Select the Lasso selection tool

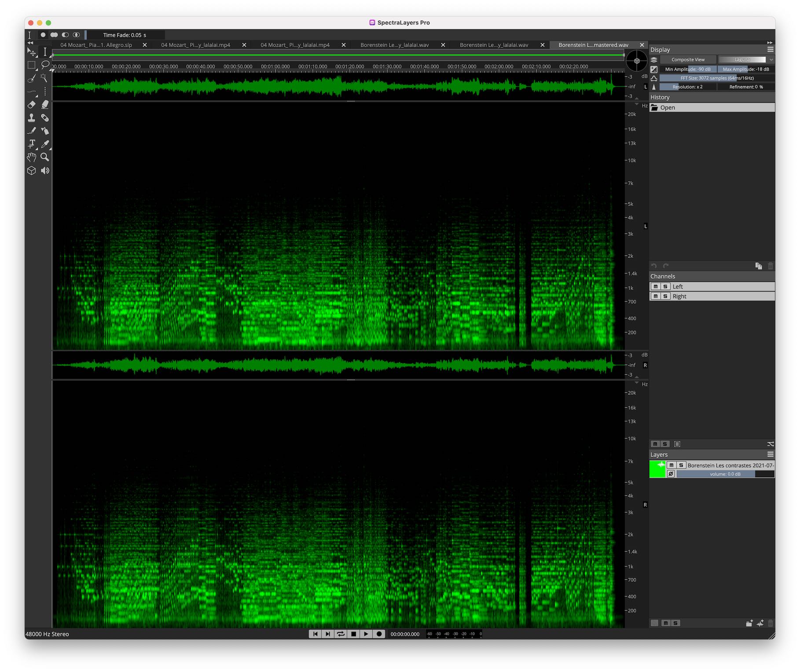[x=45, y=65]
